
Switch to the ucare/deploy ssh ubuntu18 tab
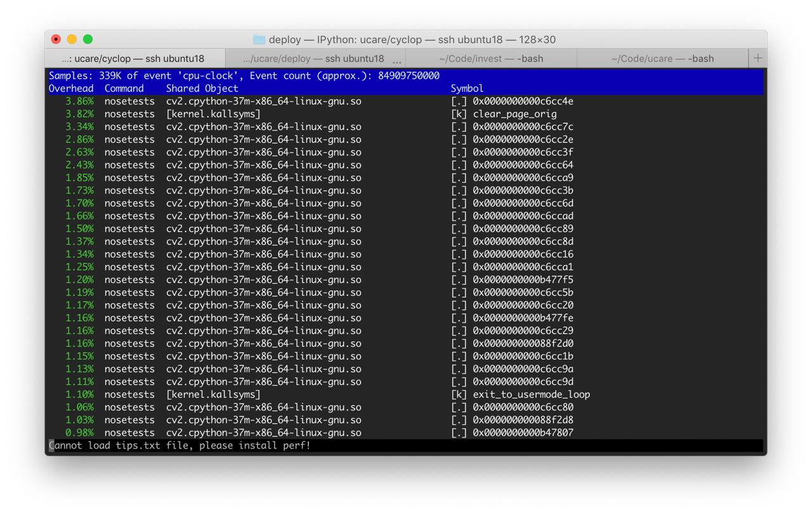315,58
